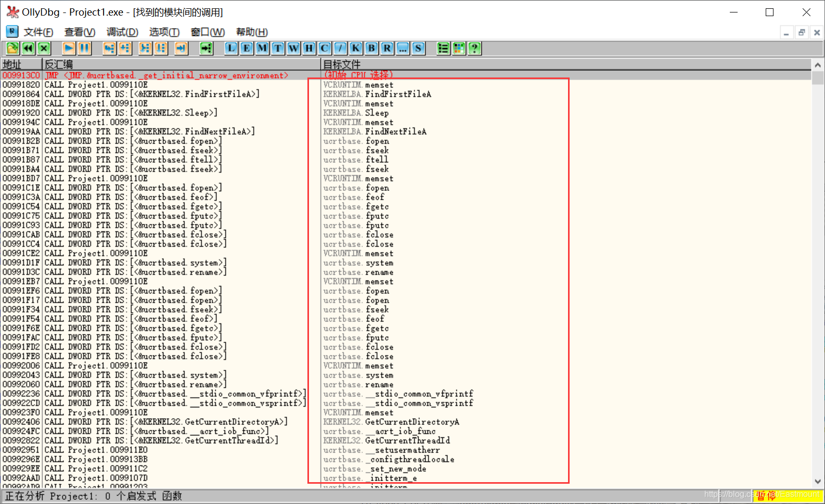Pause execution with the Pause icon
The height and width of the screenshot is (504, 825).
tap(84, 48)
